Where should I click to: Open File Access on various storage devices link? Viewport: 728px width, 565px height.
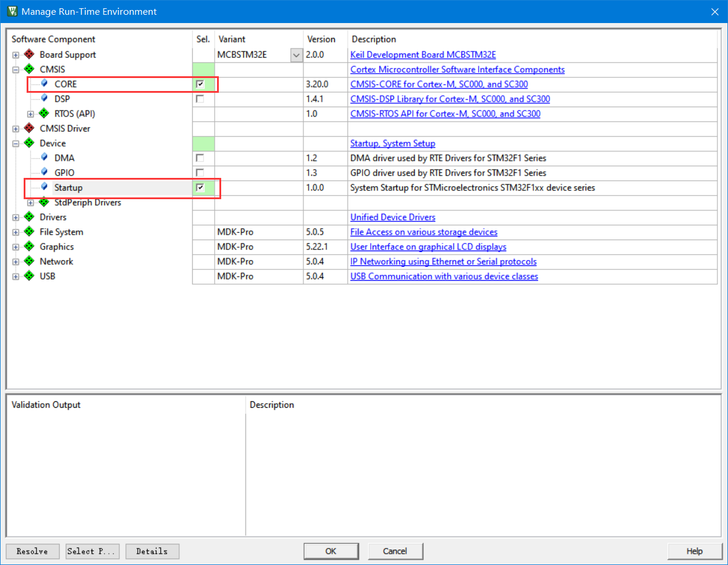click(424, 232)
